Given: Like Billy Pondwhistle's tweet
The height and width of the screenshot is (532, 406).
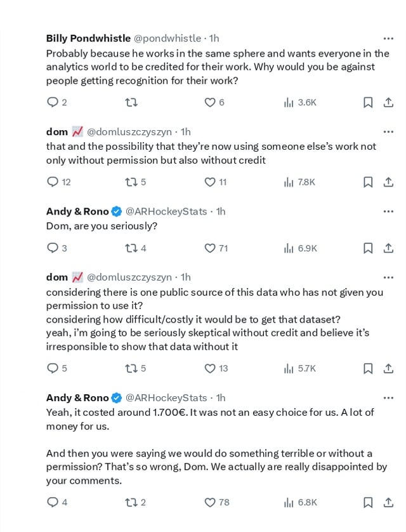Looking at the screenshot, I should coord(209,102).
